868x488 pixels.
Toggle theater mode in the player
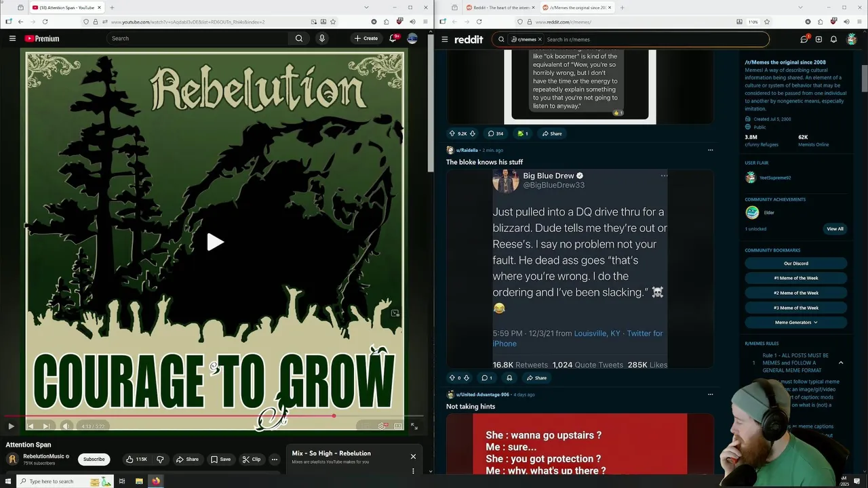pyautogui.click(x=398, y=426)
